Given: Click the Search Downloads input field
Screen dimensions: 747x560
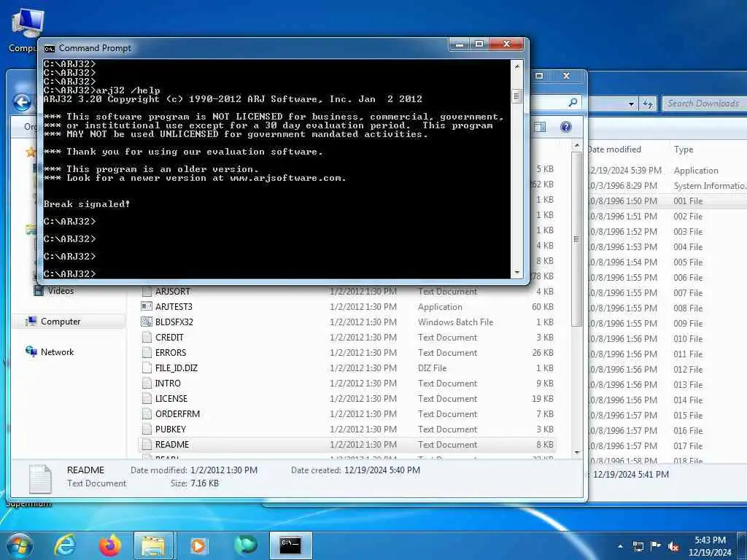Looking at the screenshot, I should tap(704, 104).
